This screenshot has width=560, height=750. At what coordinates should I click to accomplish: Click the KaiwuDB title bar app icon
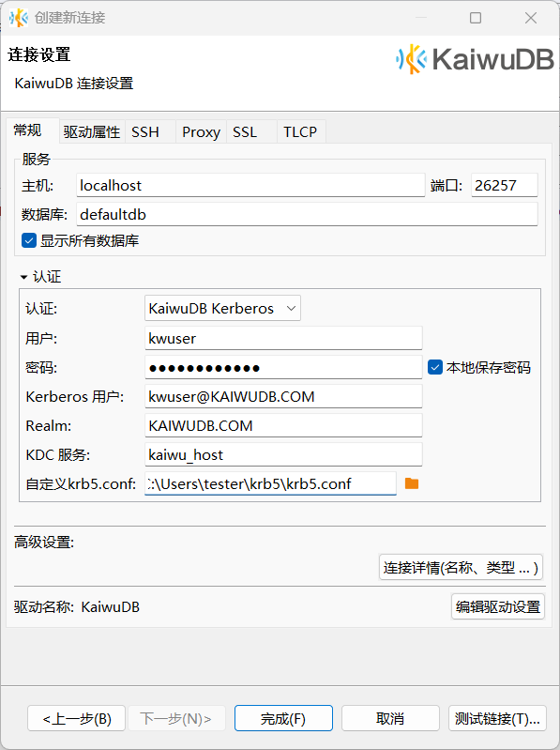click(19, 18)
